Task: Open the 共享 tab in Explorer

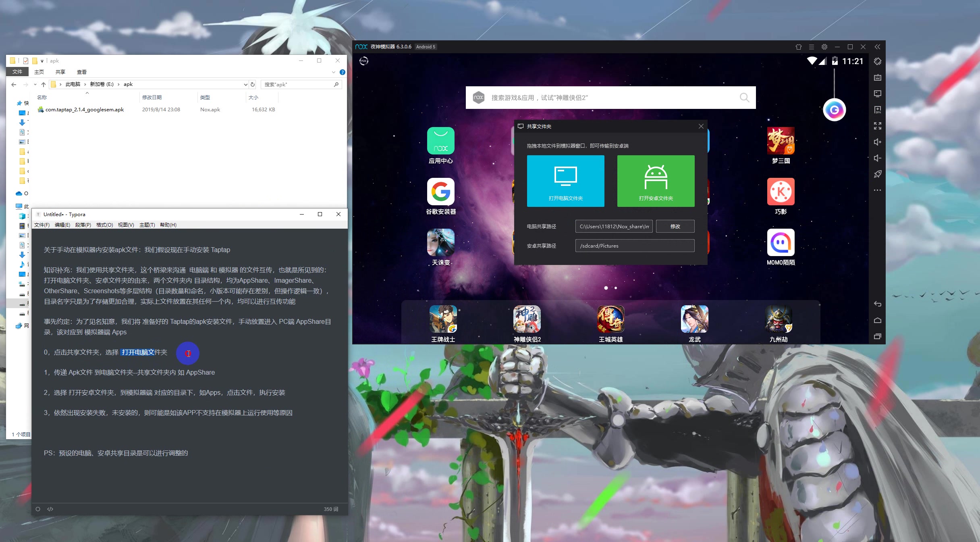Action: (60, 72)
